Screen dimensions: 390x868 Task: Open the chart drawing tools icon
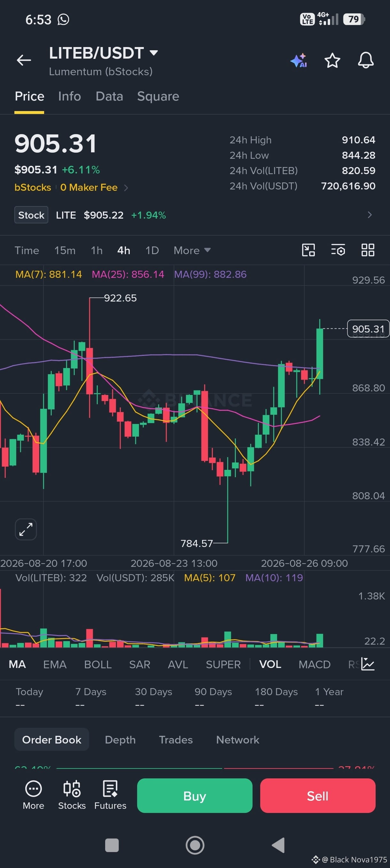coord(308,250)
